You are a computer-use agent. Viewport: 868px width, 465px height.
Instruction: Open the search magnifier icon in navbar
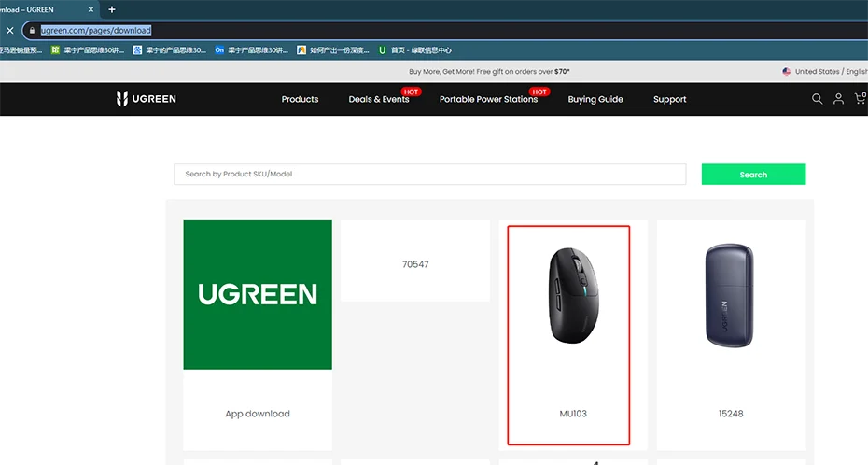tap(817, 99)
